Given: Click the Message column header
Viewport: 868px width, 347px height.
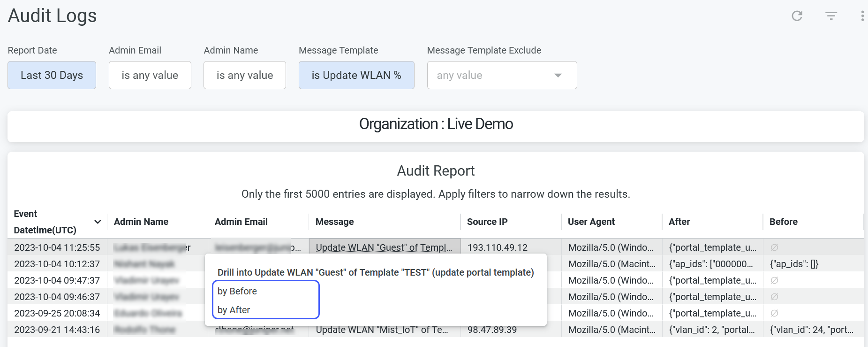Looking at the screenshot, I should point(334,222).
